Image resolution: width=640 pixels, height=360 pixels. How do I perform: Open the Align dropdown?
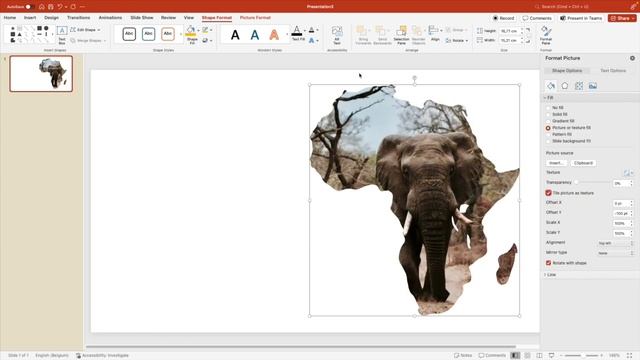click(435, 33)
